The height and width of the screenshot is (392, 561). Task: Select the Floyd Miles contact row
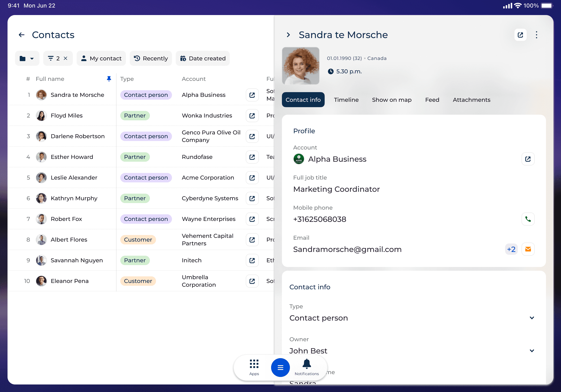click(66, 116)
